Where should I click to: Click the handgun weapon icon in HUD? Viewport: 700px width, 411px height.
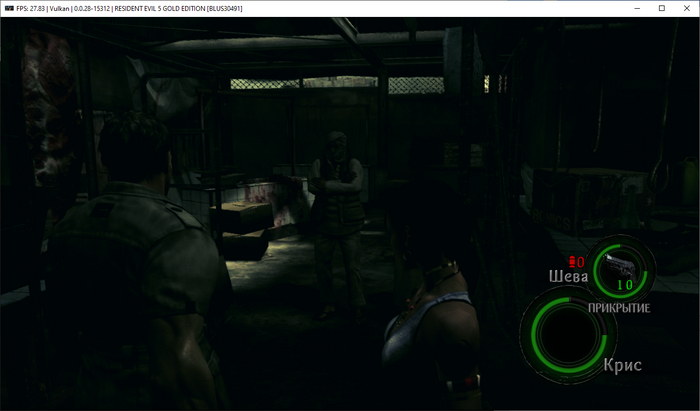[x=619, y=267]
